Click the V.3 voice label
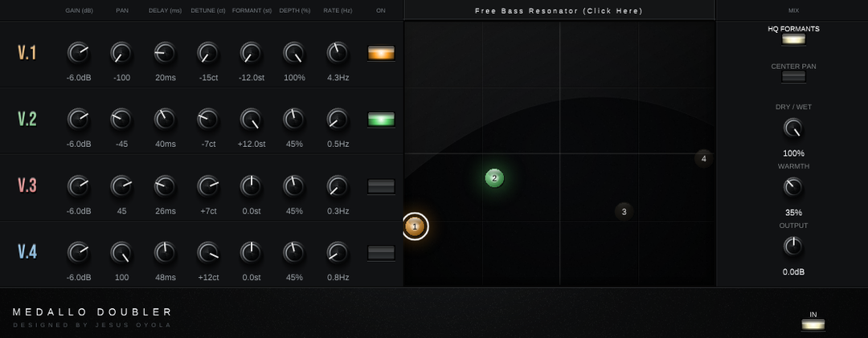 (x=27, y=186)
